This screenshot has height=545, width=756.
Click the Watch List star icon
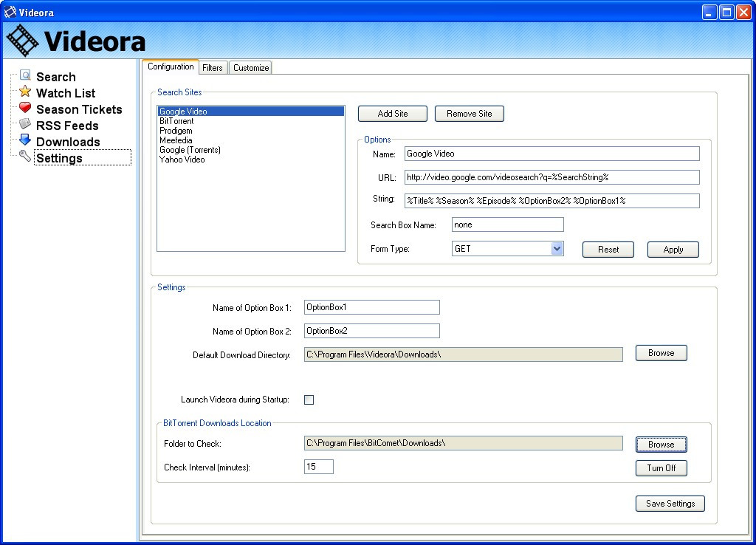point(25,92)
